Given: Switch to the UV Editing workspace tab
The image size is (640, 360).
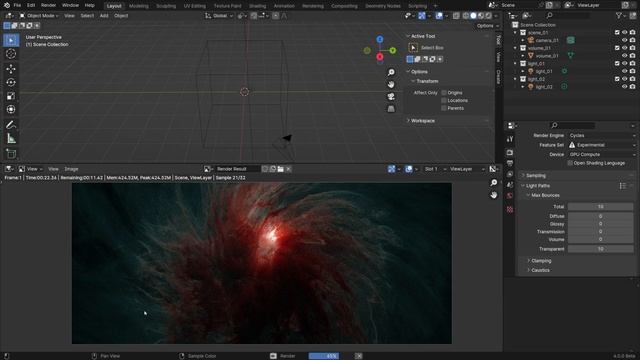Looking at the screenshot, I should tap(195, 6).
